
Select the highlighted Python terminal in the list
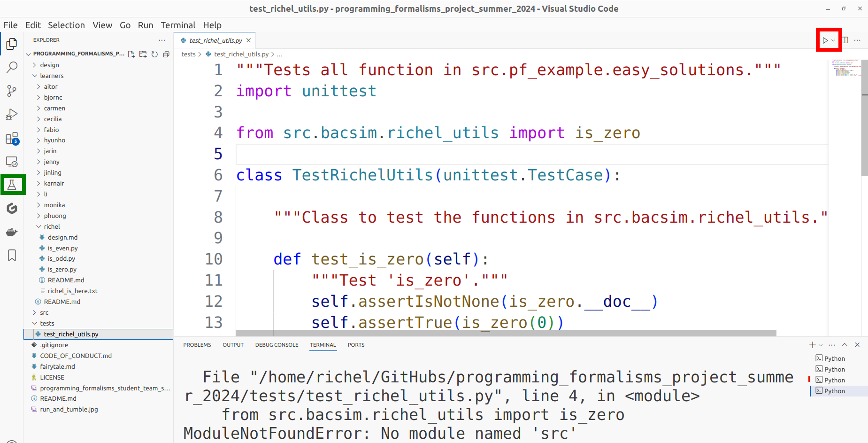coord(836,390)
